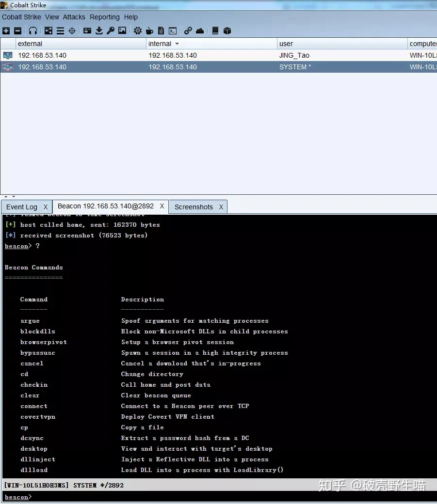Click the status bar text SYSTEM */2892
The width and height of the screenshot is (437, 504).
[x=98, y=486]
